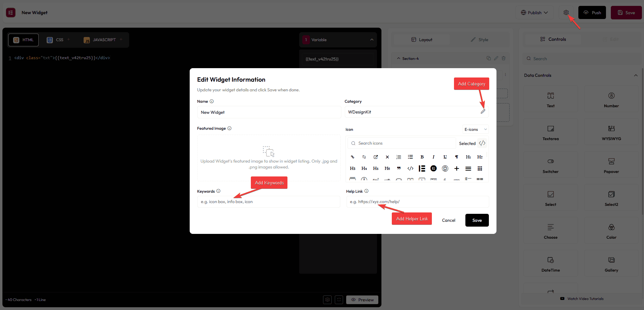This screenshot has height=310, width=644.
Task: Click the Keywords input field
Action: [268, 202]
